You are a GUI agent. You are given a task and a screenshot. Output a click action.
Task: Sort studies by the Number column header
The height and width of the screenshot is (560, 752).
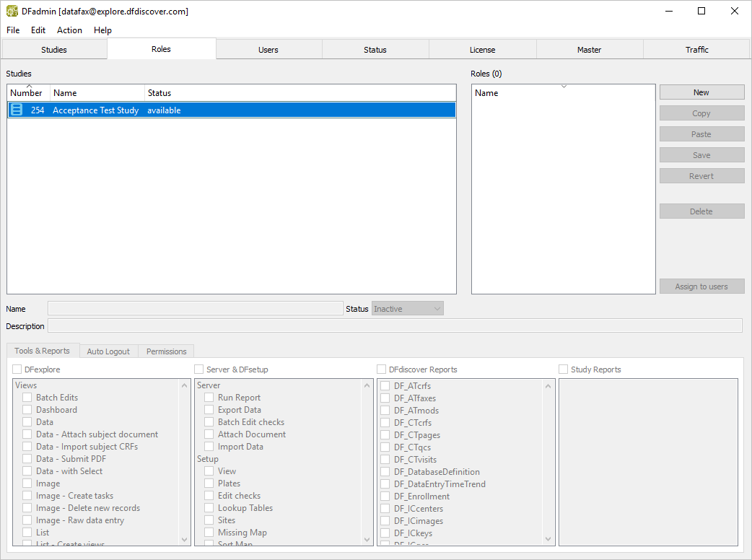pos(27,93)
